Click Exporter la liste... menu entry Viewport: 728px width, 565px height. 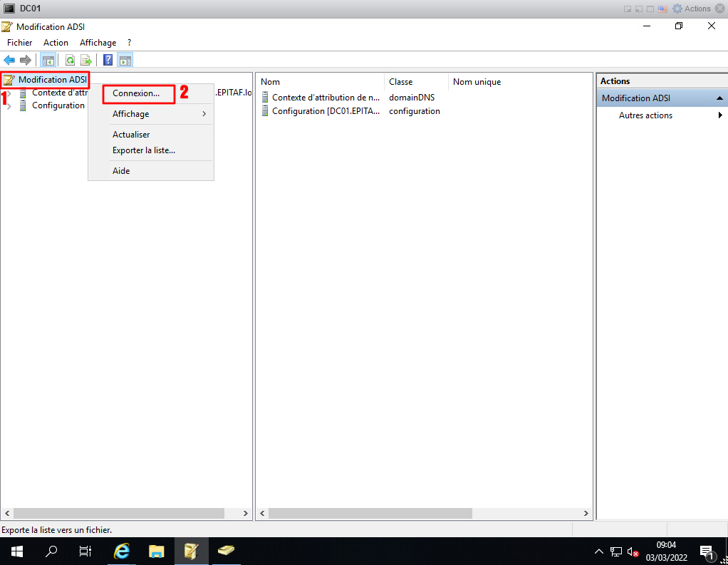pyautogui.click(x=144, y=150)
